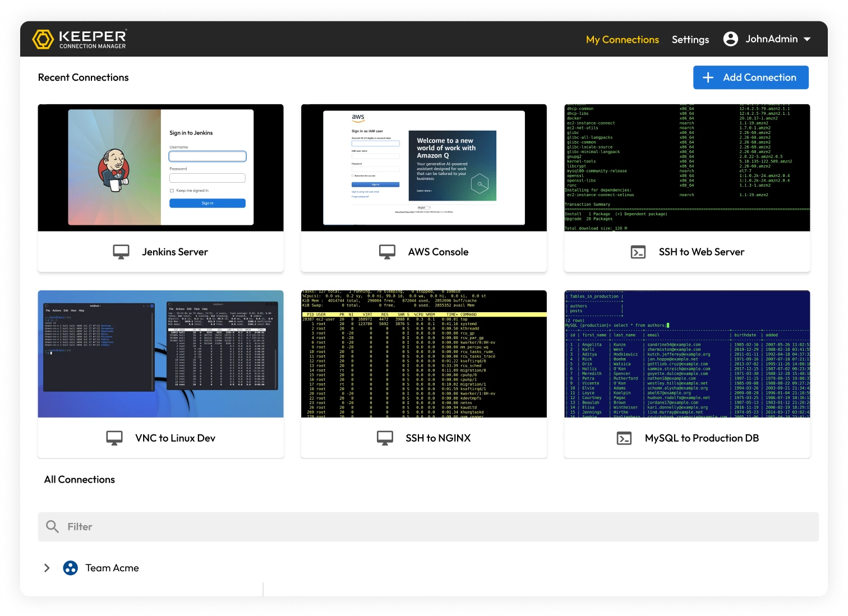Click the JohnAdmin username text

click(x=772, y=39)
